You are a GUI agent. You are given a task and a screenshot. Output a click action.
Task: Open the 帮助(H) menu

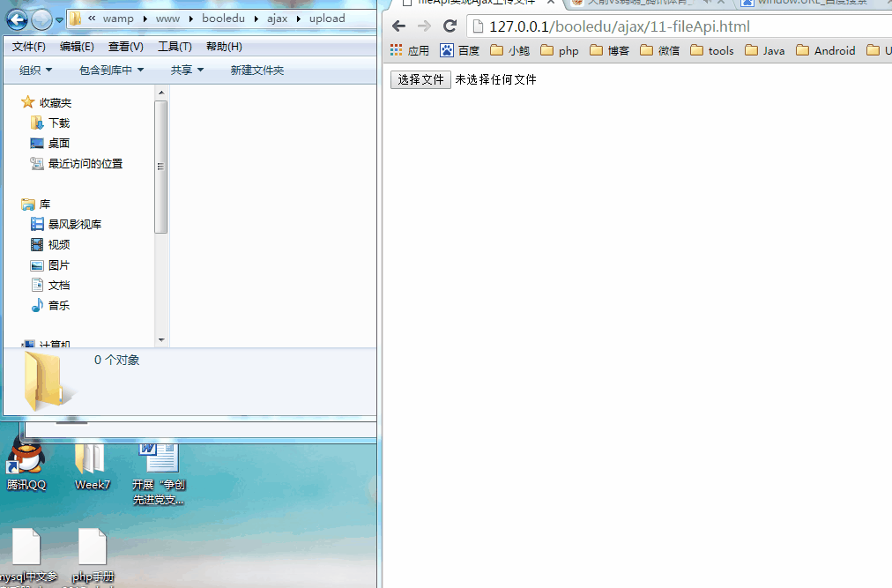(x=224, y=47)
